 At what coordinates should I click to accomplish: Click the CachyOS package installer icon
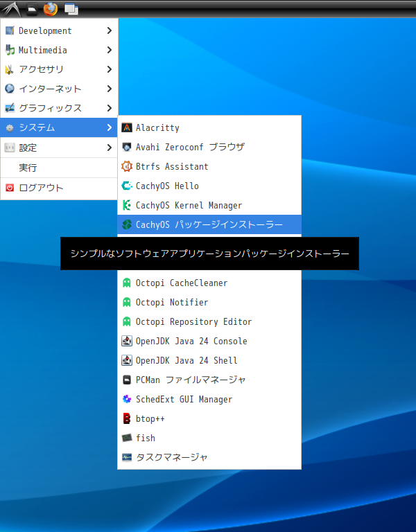point(127,224)
